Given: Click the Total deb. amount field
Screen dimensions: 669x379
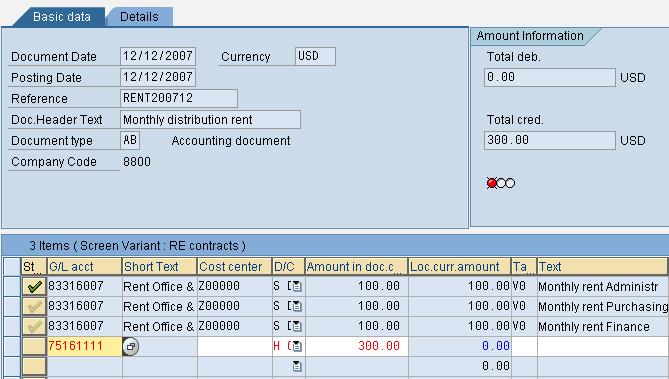Looking at the screenshot, I should point(550,77).
